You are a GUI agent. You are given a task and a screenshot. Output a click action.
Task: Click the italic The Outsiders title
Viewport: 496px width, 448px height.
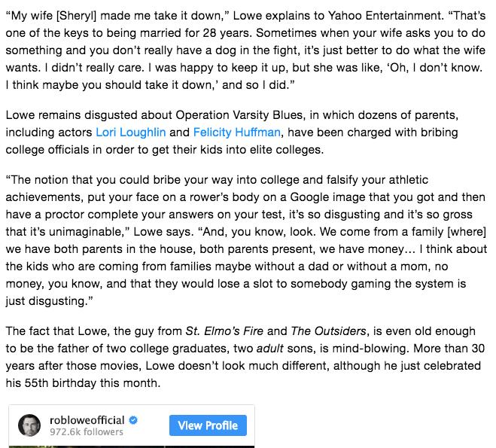(328, 331)
